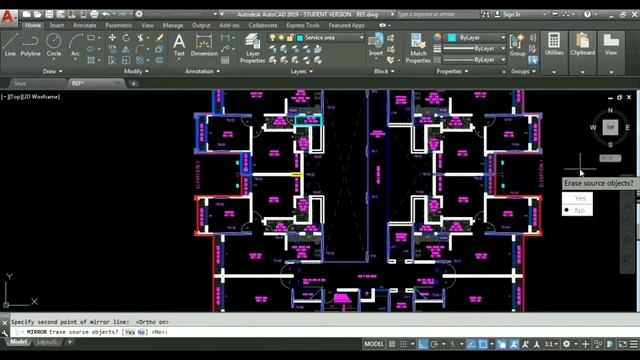Click the Undo arrow icon
This screenshot has height=360, width=640.
pos(106,14)
